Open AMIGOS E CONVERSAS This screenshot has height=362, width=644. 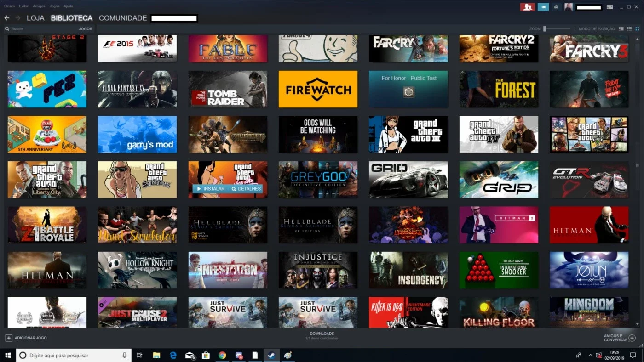(x=615, y=338)
